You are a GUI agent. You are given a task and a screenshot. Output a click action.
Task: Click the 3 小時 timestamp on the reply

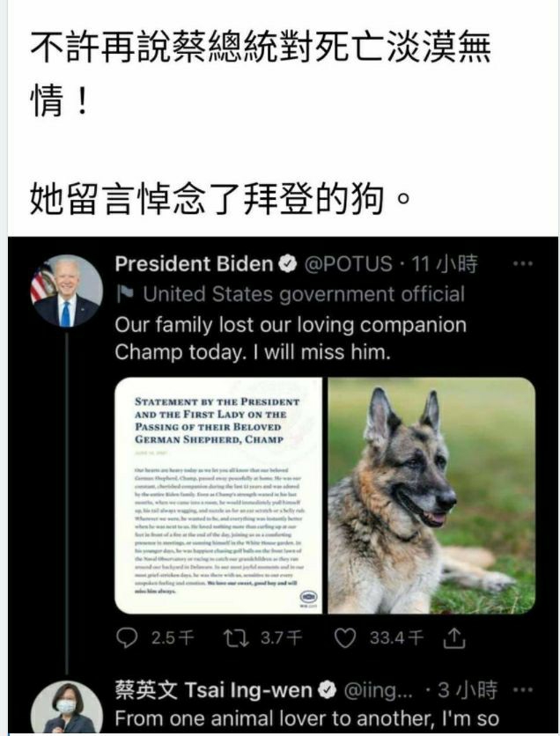[467, 690]
